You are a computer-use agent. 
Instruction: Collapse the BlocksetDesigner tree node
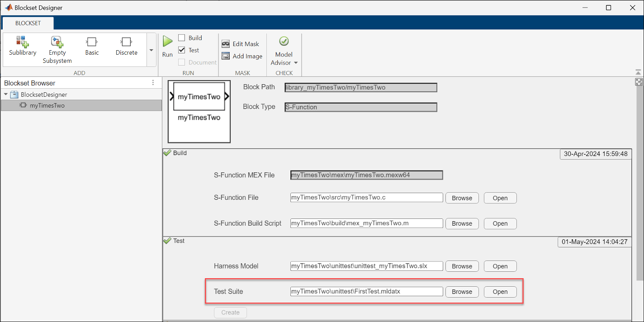(x=5, y=95)
